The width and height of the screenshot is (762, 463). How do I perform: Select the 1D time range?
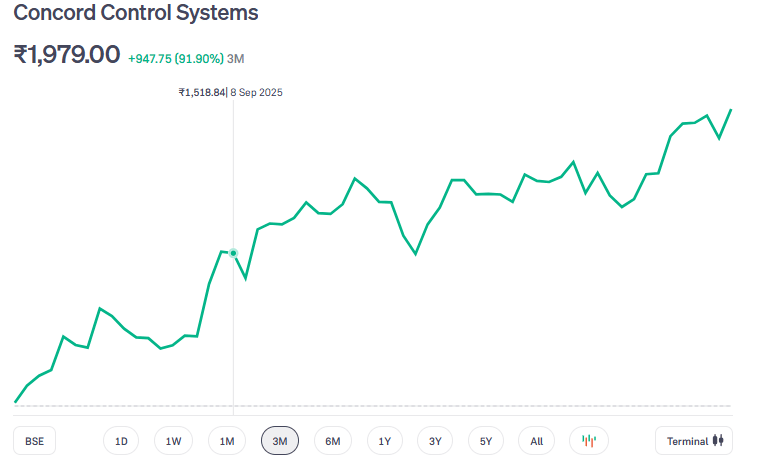coord(121,441)
